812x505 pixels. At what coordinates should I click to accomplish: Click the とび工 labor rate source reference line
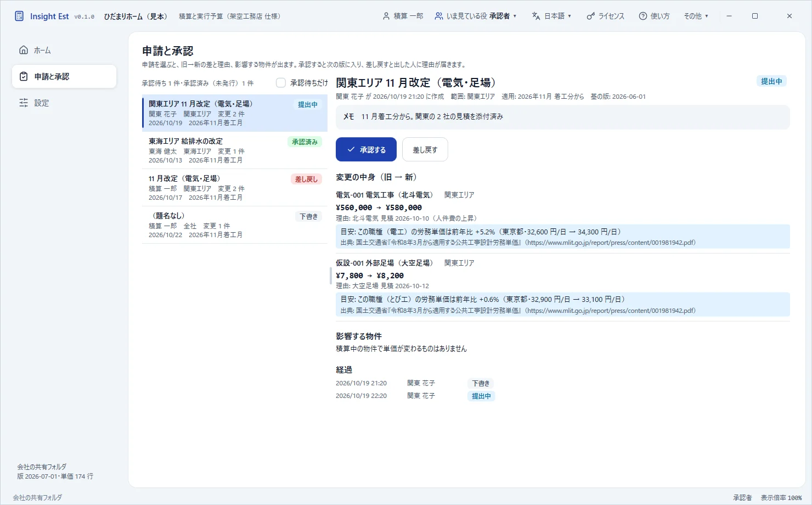click(x=518, y=311)
